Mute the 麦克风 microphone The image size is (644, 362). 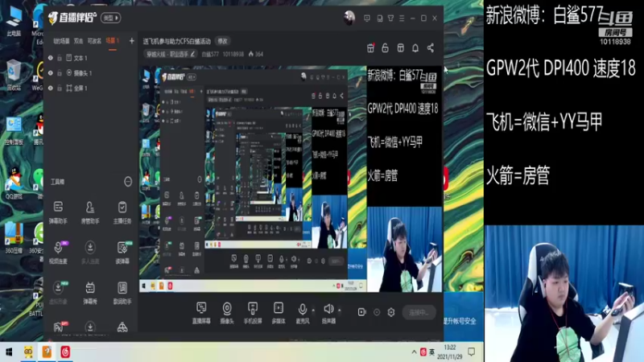(x=303, y=313)
